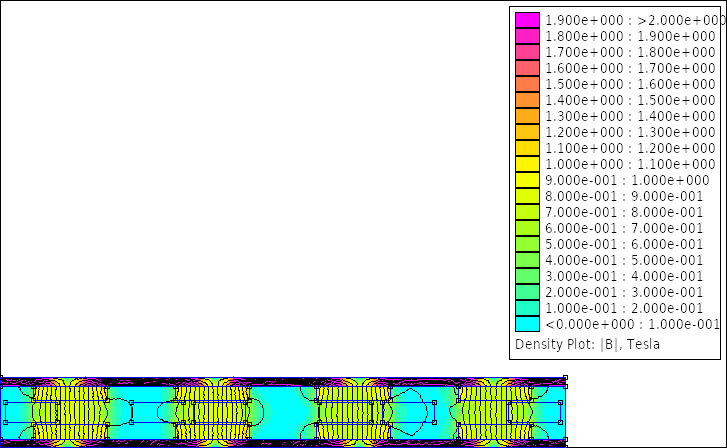Select the 3.000e-001 : 4.000e-001 green swatch
Image resolution: width=727 pixels, height=448 pixels.
pos(527,276)
